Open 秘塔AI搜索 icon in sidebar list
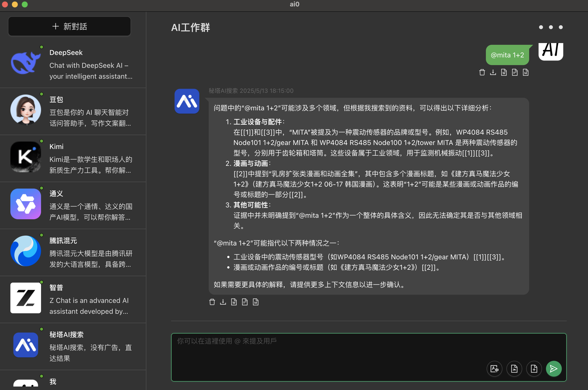This screenshot has height=390, width=588. 26,345
